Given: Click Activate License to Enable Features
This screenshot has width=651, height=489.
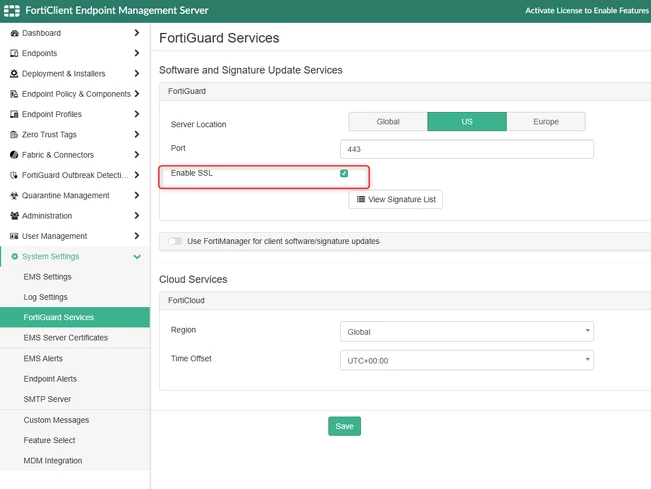Looking at the screenshot, I should point(587,11).
